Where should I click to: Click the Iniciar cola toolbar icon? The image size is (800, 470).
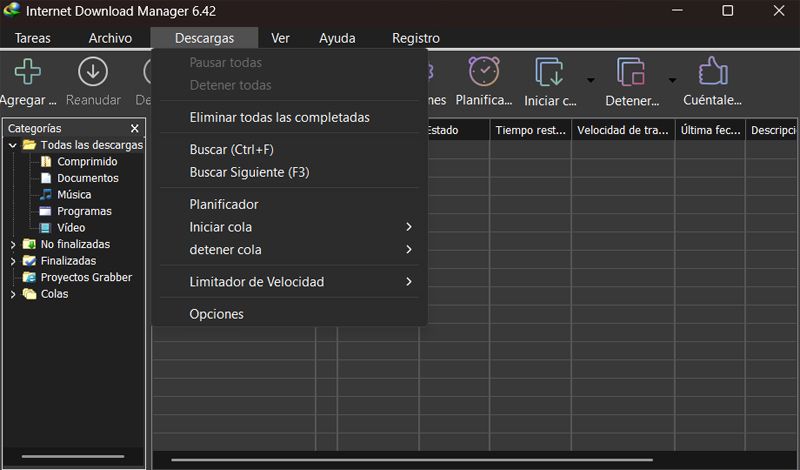click(549, 72)
